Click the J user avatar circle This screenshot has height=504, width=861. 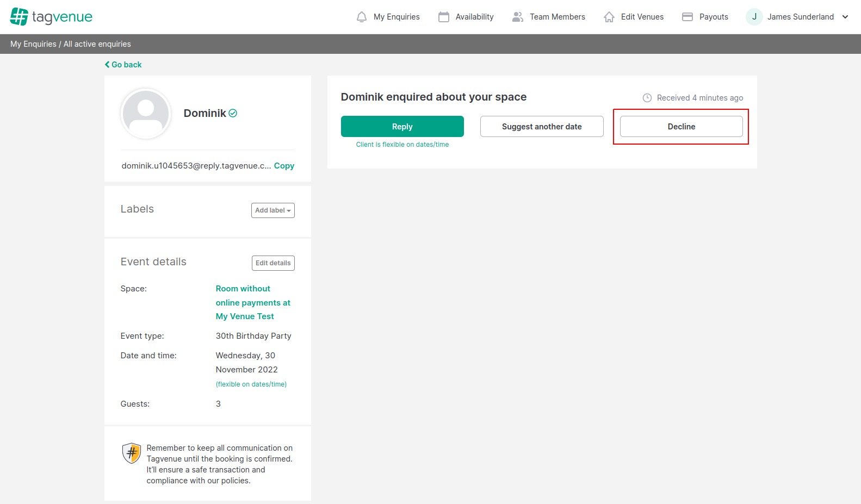pyautogui.click(x=754, y=17)
